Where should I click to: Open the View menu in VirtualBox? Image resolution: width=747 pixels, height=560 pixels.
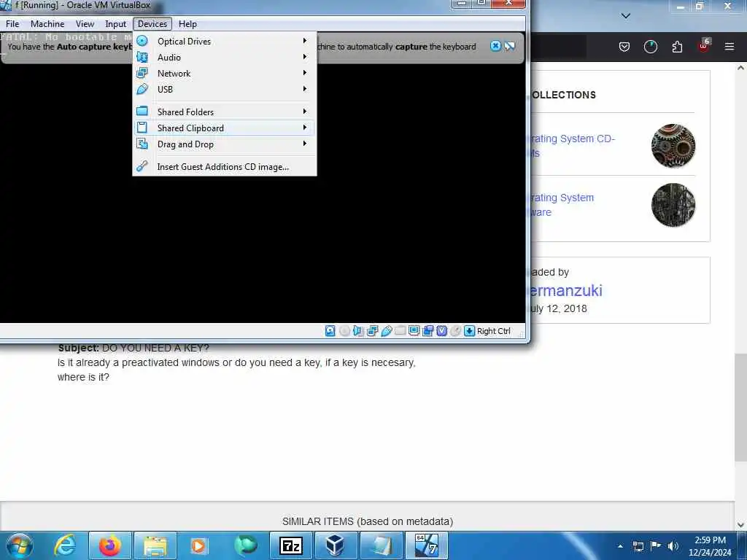85,24
